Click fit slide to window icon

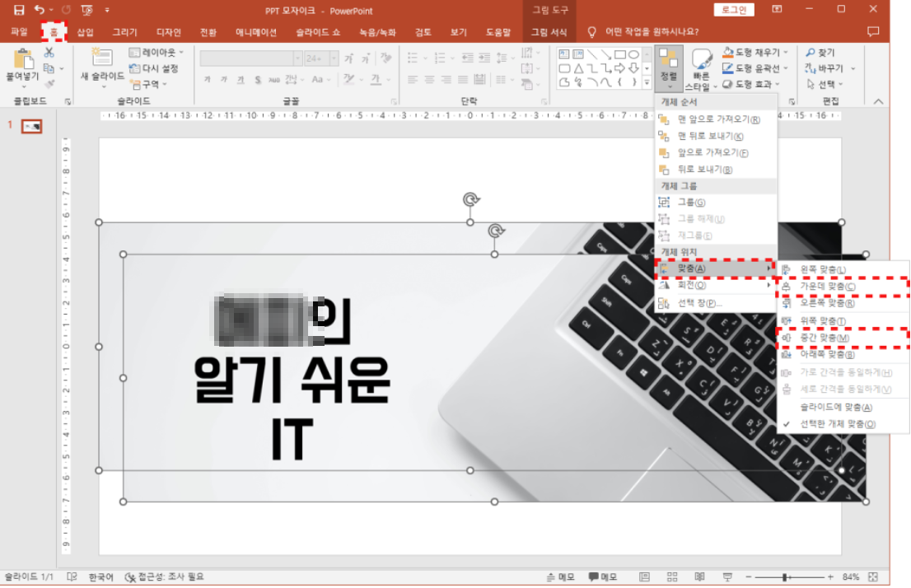(x=872, y=577)
